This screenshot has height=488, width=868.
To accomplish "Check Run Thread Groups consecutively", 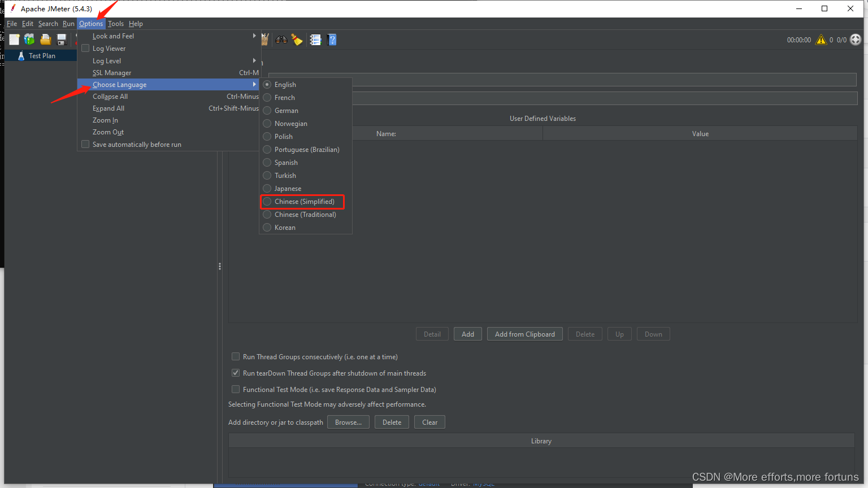I will click(236, 356).
